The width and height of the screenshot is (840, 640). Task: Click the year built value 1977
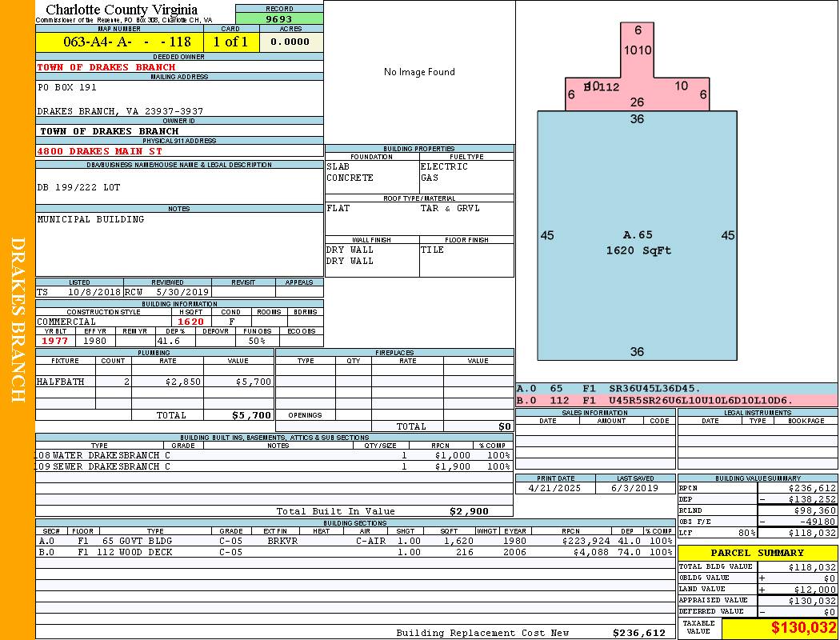(55, 341)
